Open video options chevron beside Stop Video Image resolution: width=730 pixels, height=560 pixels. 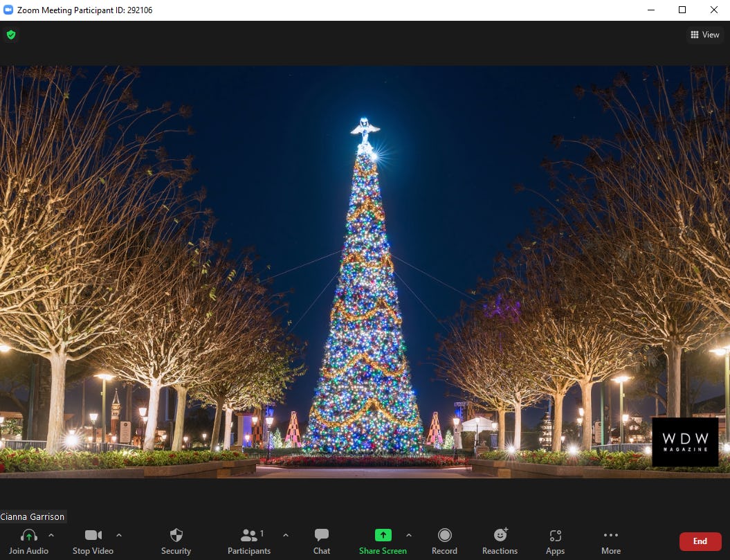click(119, 534)
